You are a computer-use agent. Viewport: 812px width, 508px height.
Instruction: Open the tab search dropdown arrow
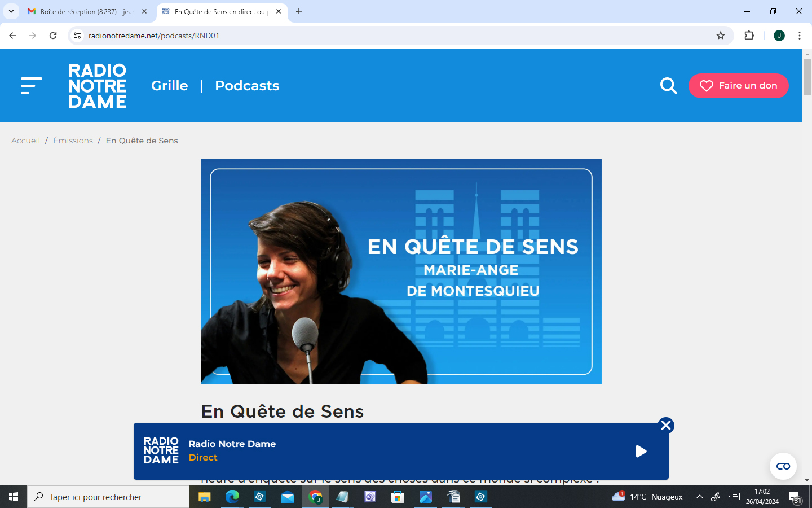(11, 11)
